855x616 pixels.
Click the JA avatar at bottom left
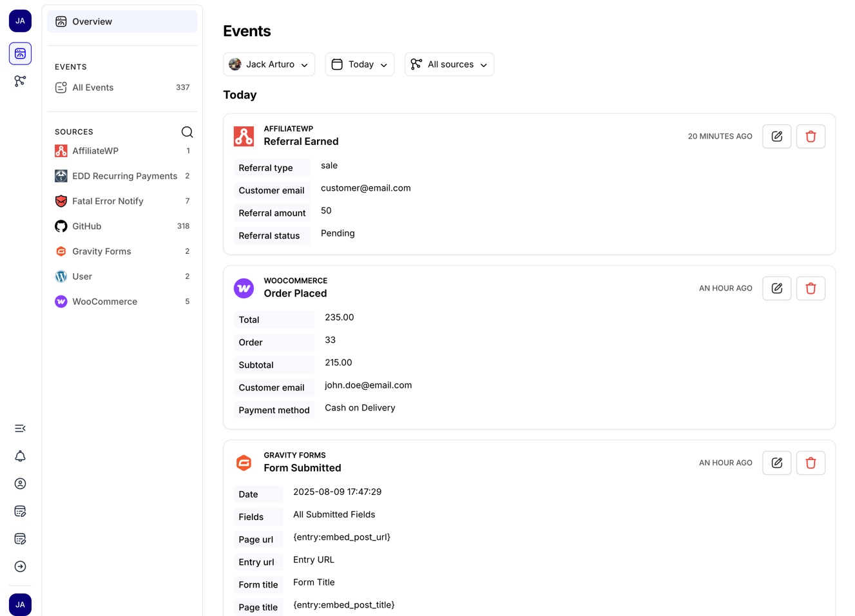[20, 604]
